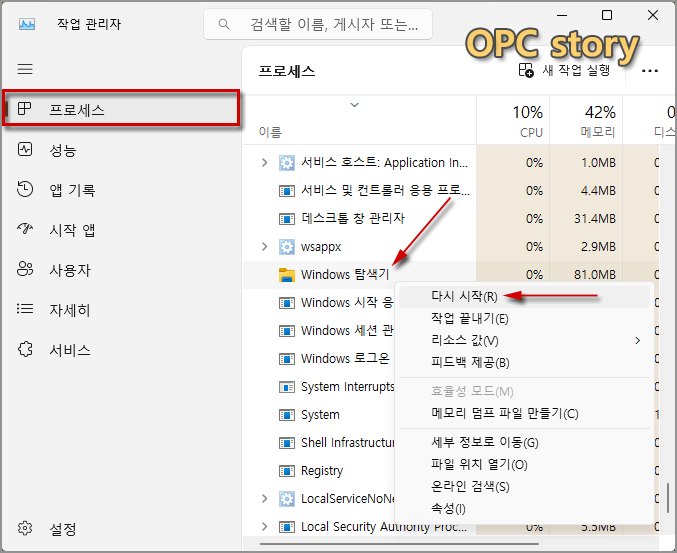
Task: Select the Registry row name
Action: click(322, 471)
